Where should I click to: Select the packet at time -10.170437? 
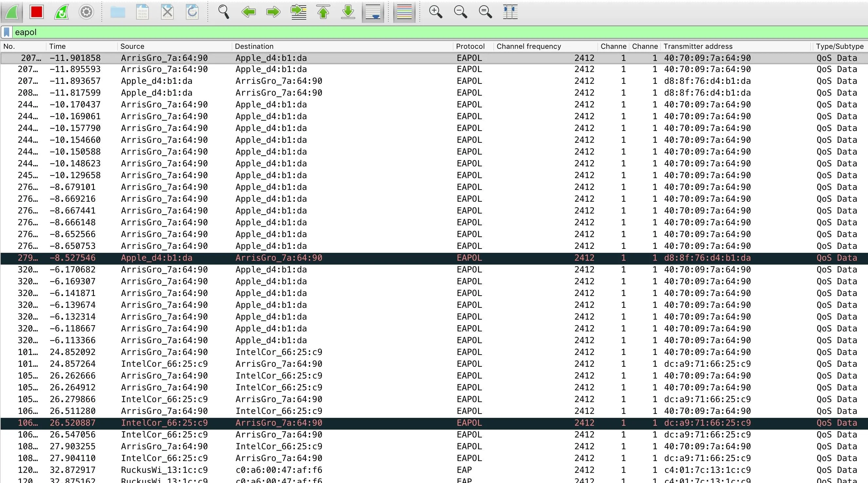pyautogui.click(x=434, y=104)
